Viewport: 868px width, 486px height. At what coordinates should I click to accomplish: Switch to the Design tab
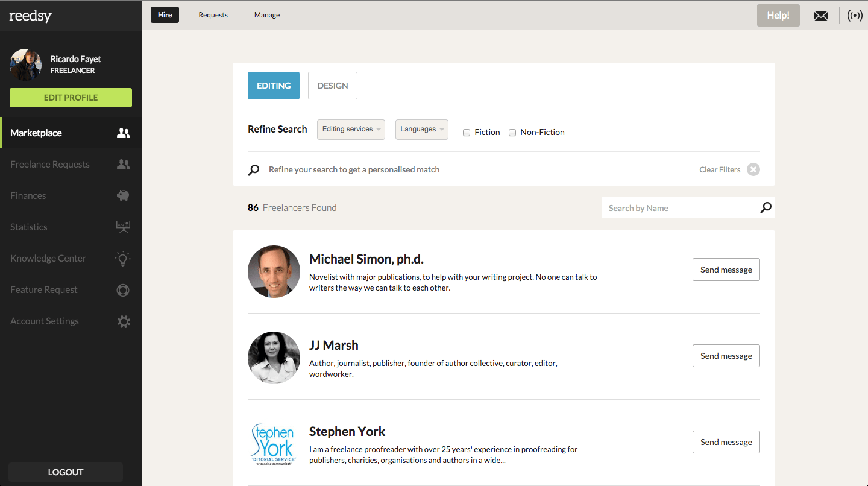(332, 86)
